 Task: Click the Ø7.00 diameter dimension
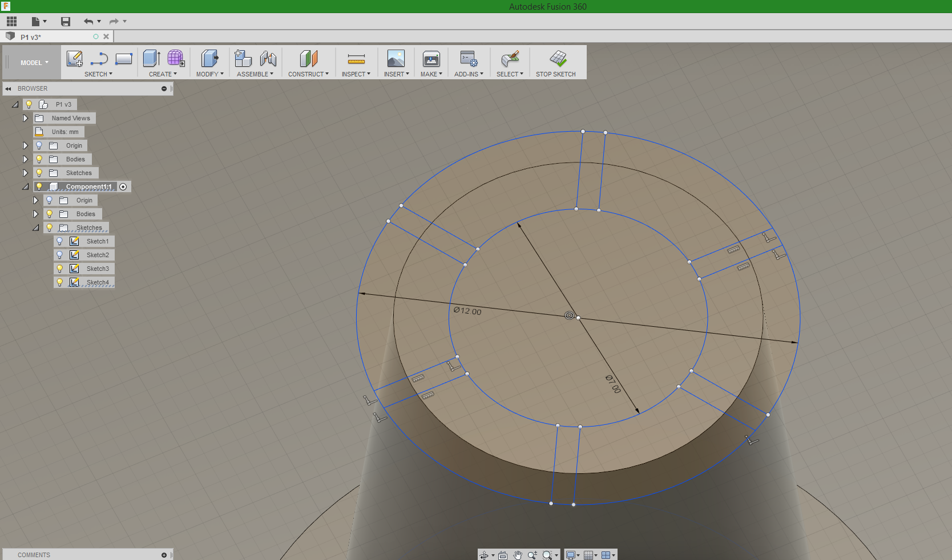coord(613,384)
